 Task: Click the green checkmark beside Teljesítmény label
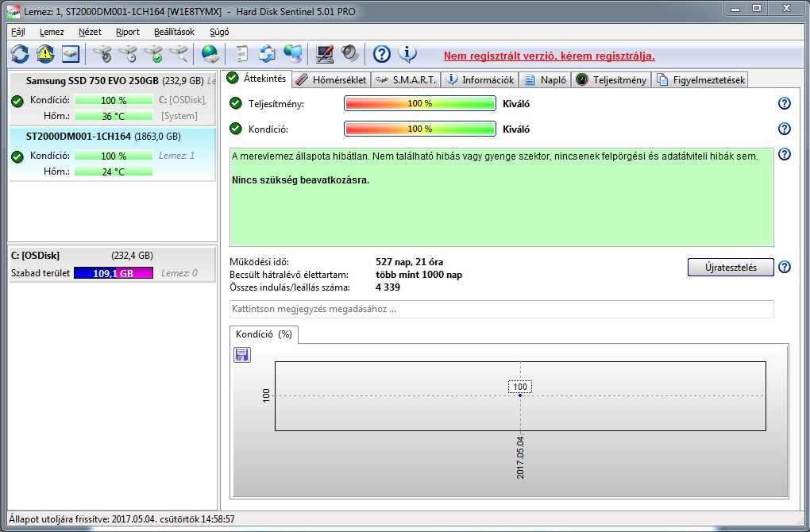pos(236,103)
